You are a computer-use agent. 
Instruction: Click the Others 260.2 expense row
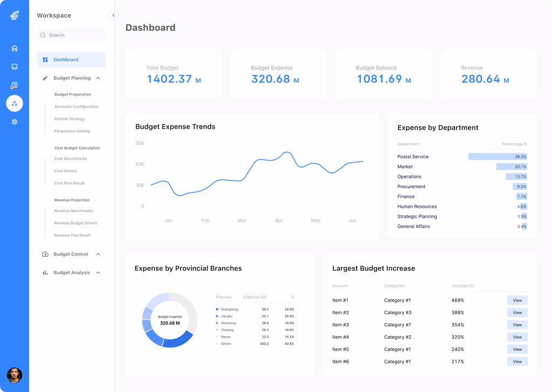pyautogui.click(x=255, y=344)
